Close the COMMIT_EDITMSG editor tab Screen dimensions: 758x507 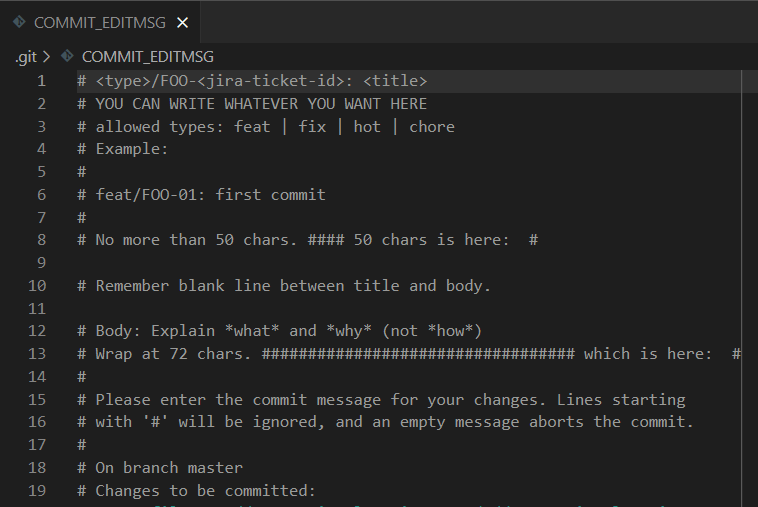pyautogui.click(x=182, y=23)
